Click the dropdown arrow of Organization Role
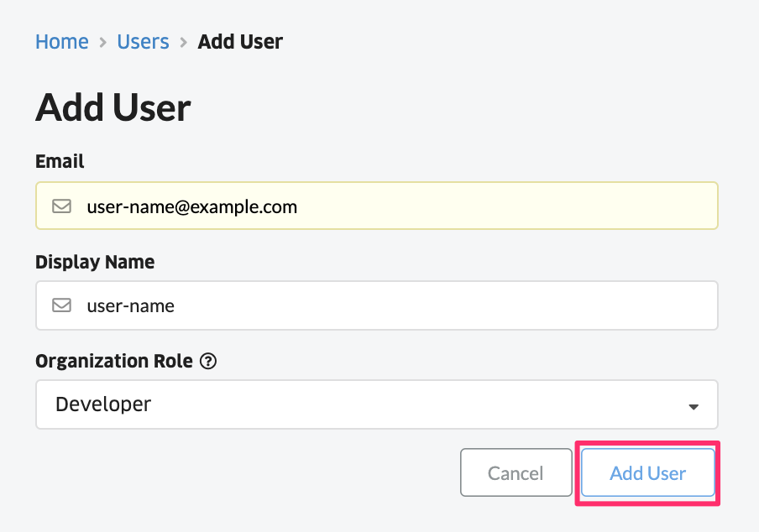759x532 pixels. [x=694, y=407]
